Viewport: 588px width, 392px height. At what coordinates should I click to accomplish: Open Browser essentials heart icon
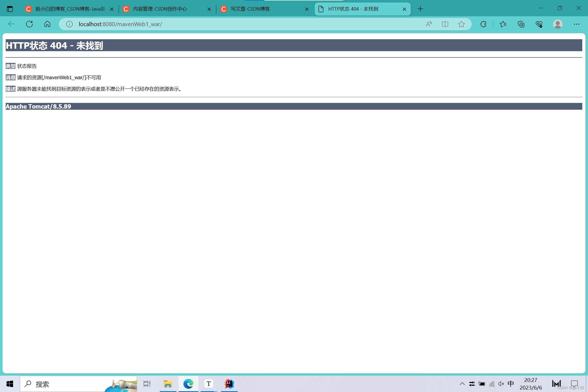click(x=539, y=24)
